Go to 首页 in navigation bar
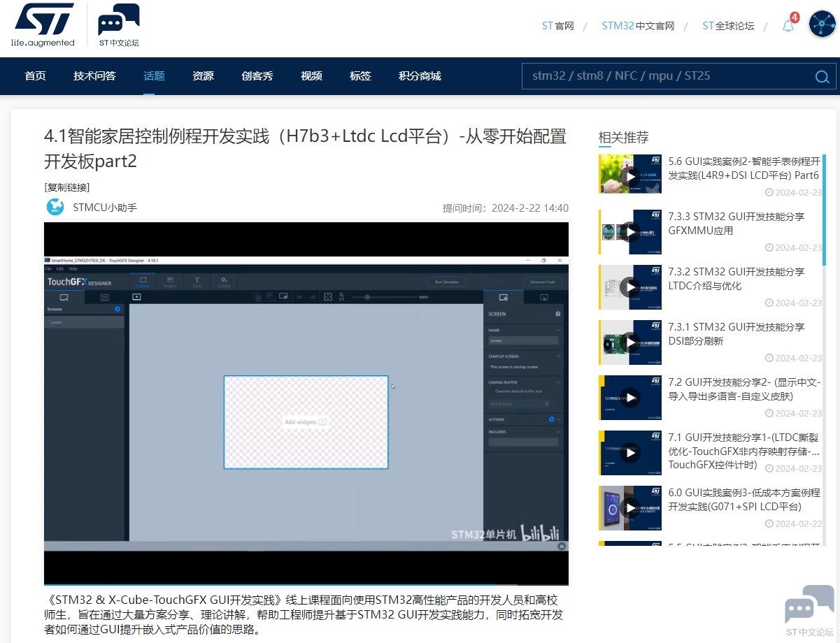Viewport: 840px width, 643px height. tap(35, 76)
